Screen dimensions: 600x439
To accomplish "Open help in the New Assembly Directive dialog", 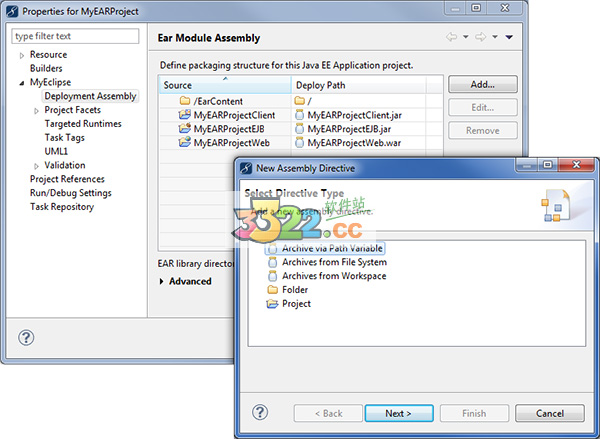I will pyautogui.click(x=260, y=412).
